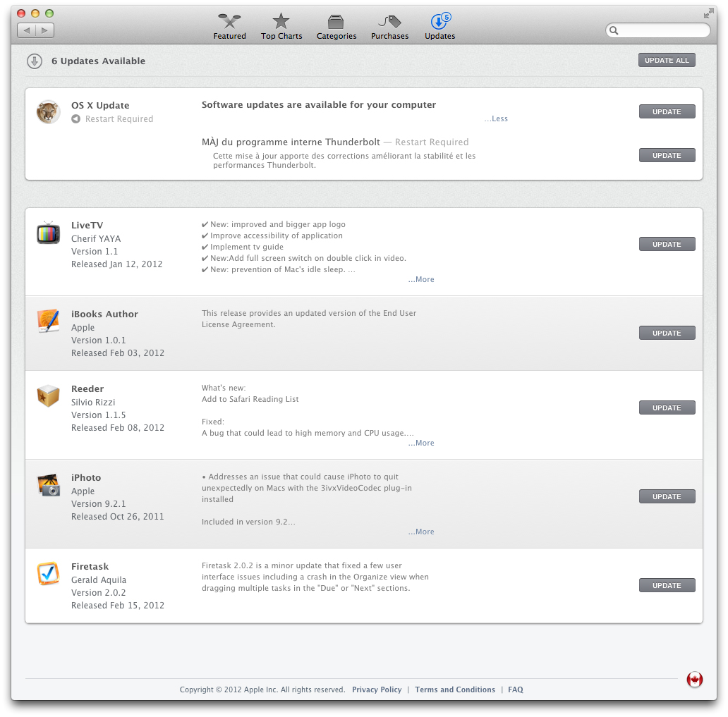Click the MÀJ du programme interne Thunderbolt heading

pos(291,142)
